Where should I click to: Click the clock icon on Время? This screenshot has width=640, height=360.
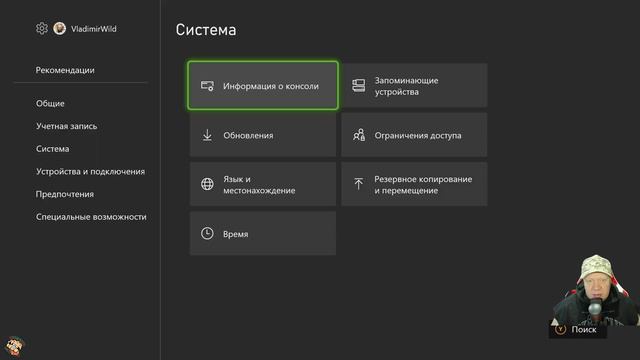(207, 233)
